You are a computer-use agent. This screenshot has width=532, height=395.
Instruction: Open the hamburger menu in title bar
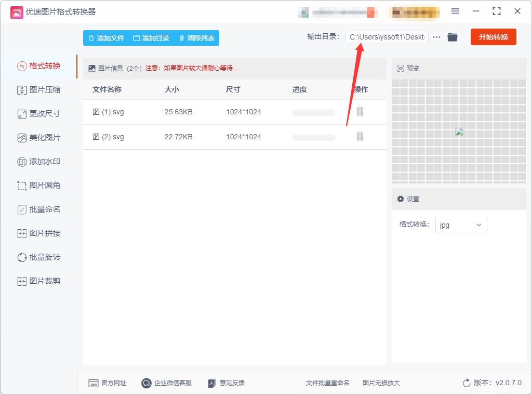click(x=455, y=11)
